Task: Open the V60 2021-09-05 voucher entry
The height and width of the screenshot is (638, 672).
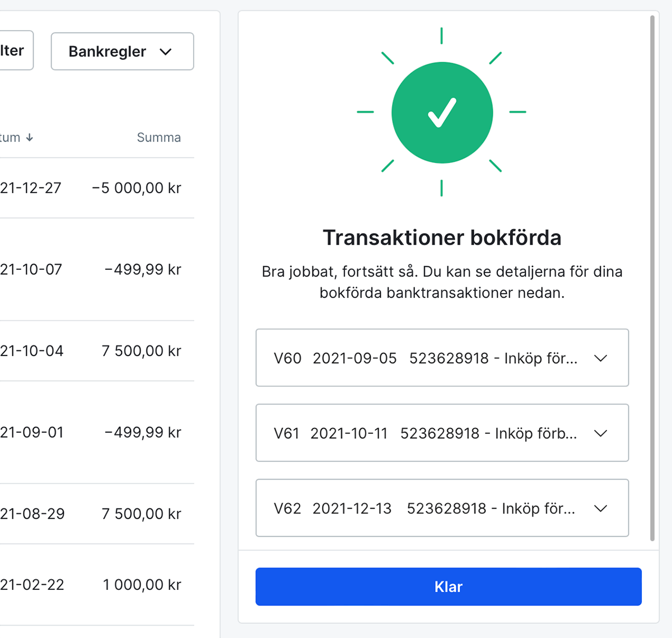Action: 426,358
